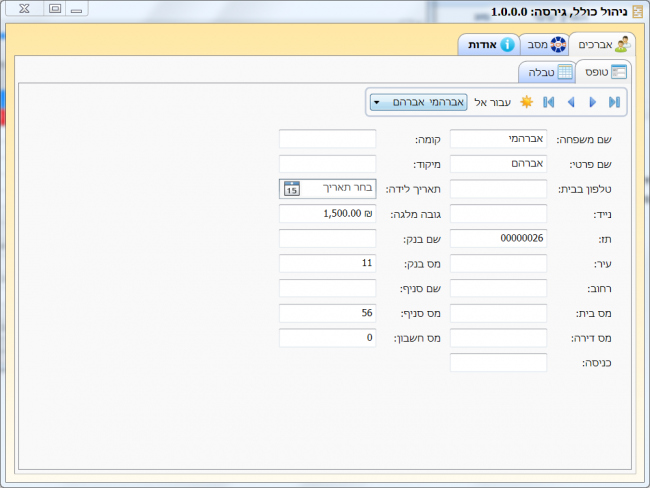Screen dimensions: 650x488
Task: Click the מס בית input field
Action: coord(498,313)
